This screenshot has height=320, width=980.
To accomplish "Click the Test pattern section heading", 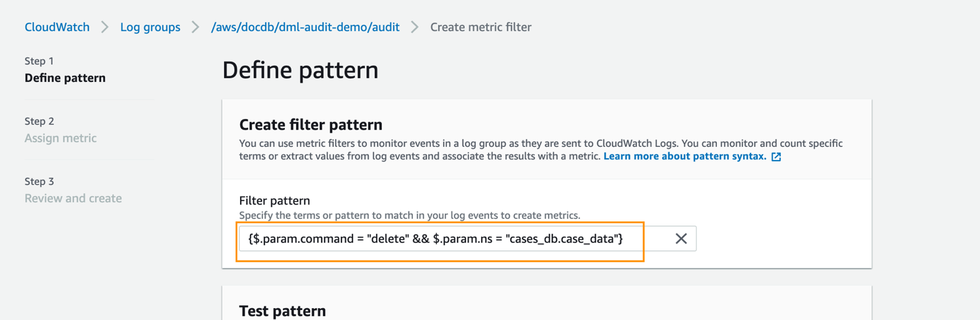I will (x=282, y=311).
